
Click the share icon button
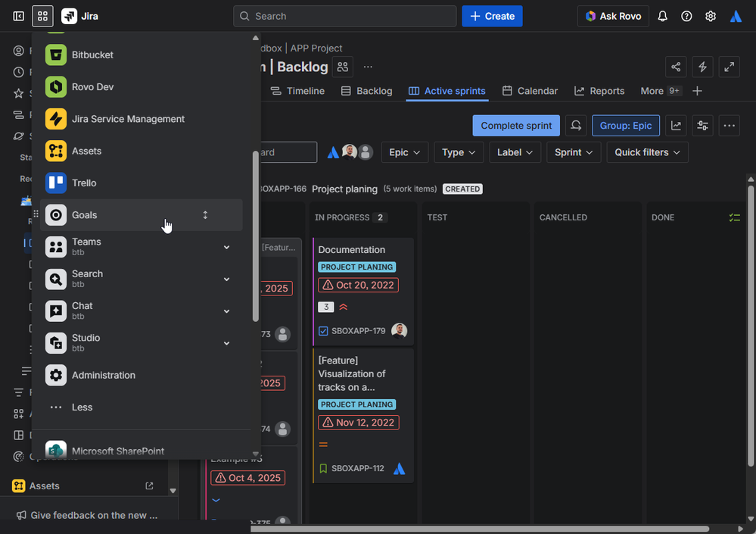click(x=676, y=67)
